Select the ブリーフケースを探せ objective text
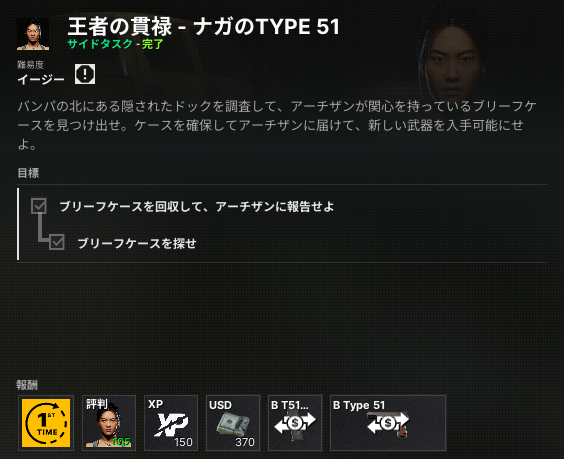The width and height of the screenshot is (564, 459). pos(137,244)
